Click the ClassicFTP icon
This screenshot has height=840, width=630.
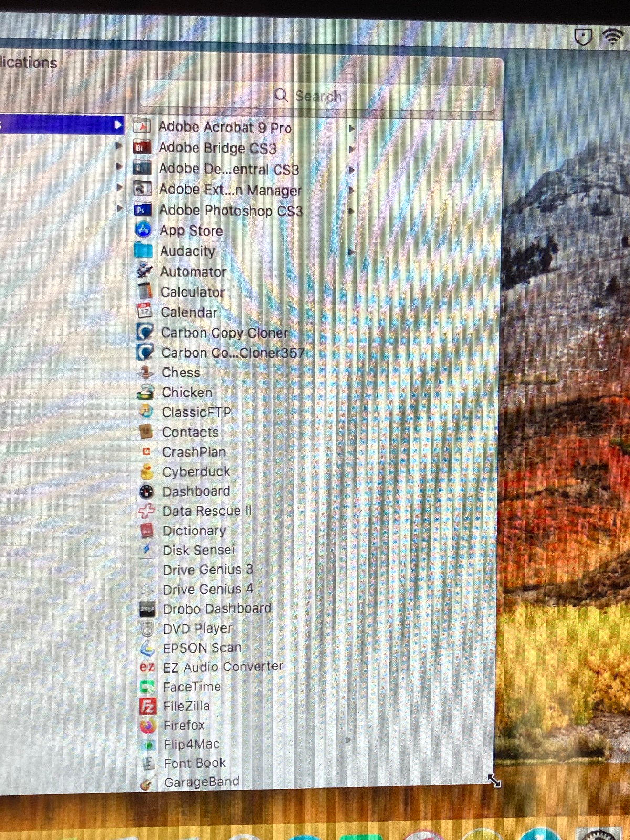point(146,412)
